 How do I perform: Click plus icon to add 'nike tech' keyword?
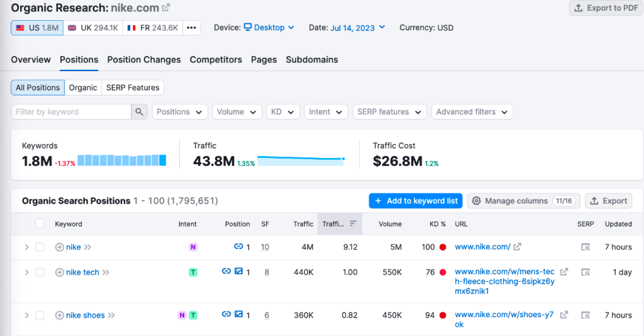click(60, 272)
